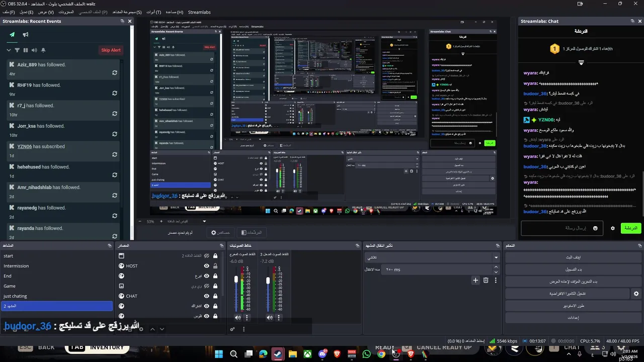644x362 pixels.
Task: Open the transition properties three-dot menu
Action: (x=496, y=280)
